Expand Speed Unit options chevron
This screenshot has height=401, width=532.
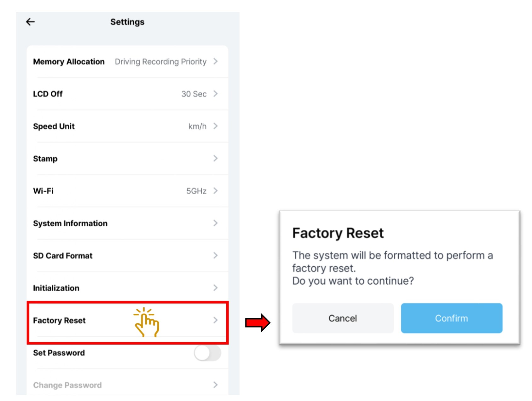pyautogui.click(x=216, y=126)
